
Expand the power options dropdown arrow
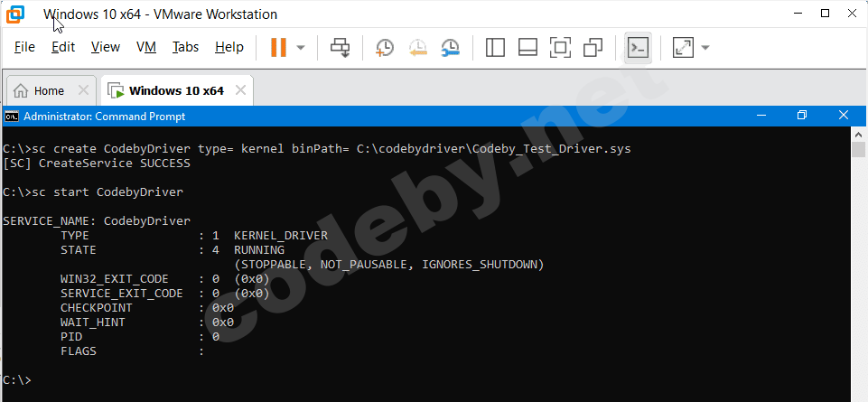pos(301,48)
